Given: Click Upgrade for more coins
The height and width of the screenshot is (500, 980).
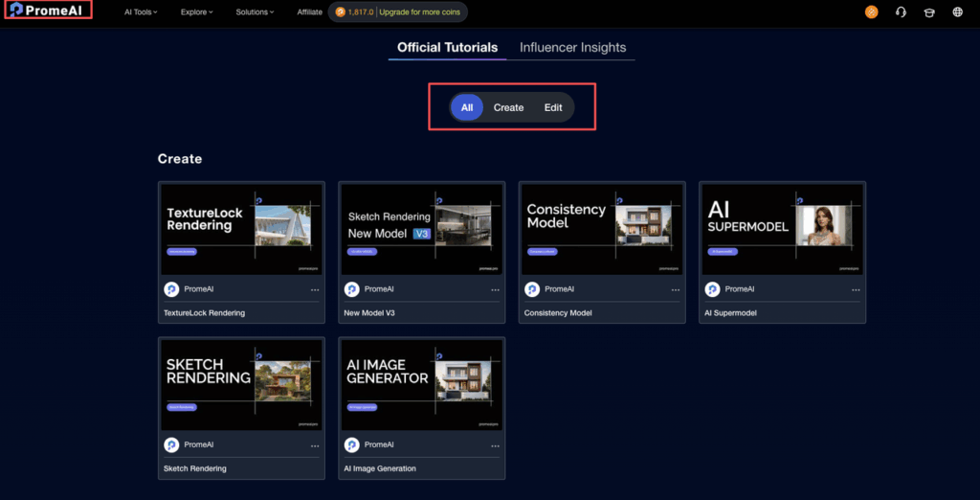Looking at the screenshot, I should 419,11.
